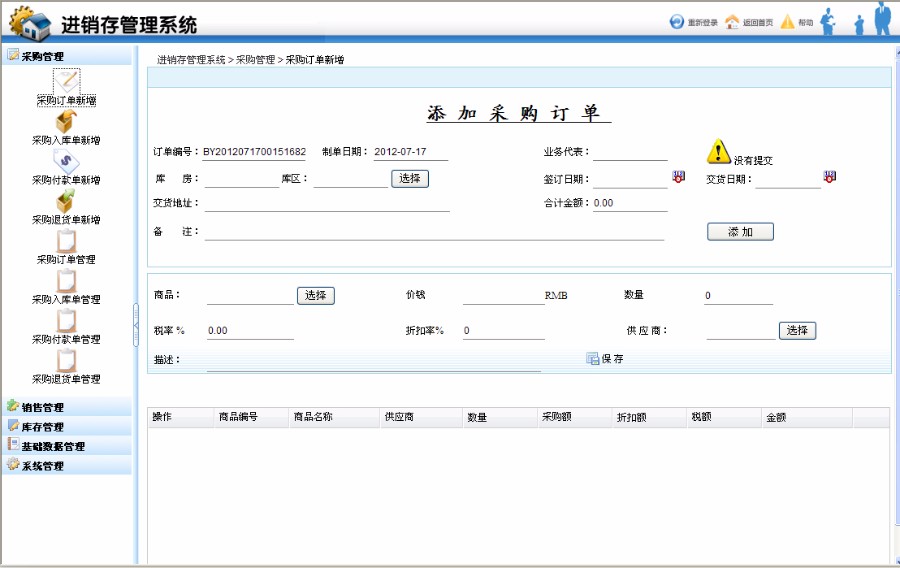This screenshot has height=568, width=900.
Task: Click the house logo of 进销存管理系统
Action: tap(32, 23)
